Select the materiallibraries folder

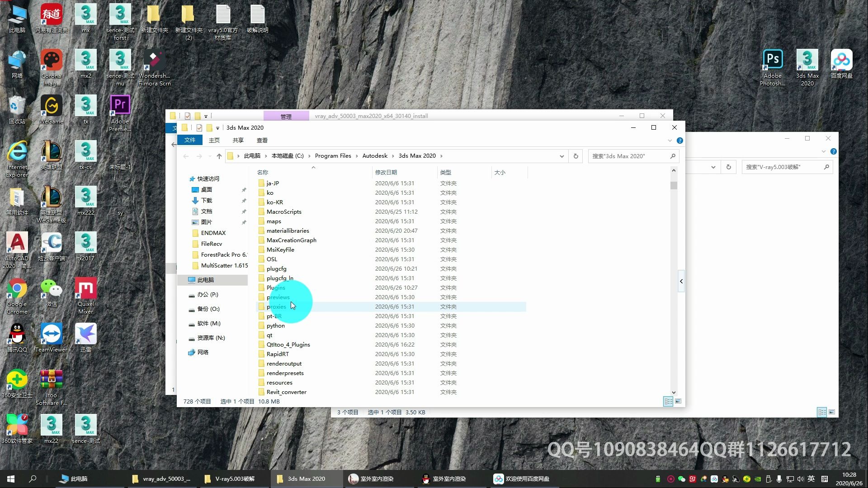288,230
